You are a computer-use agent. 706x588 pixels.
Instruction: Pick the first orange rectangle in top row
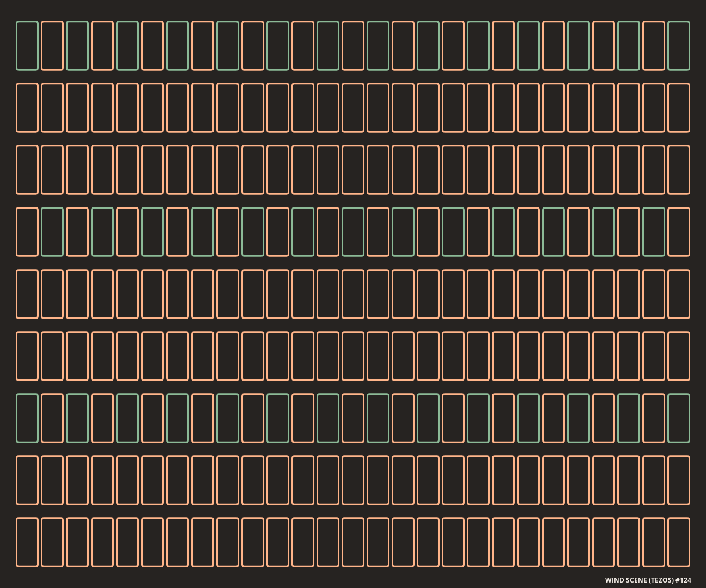click(x=52, y=46)
